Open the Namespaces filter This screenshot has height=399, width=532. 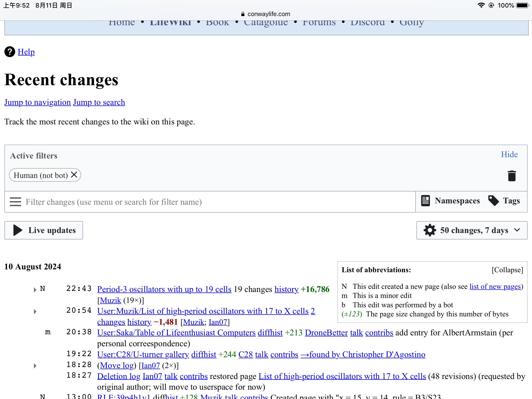pos(450,201)
